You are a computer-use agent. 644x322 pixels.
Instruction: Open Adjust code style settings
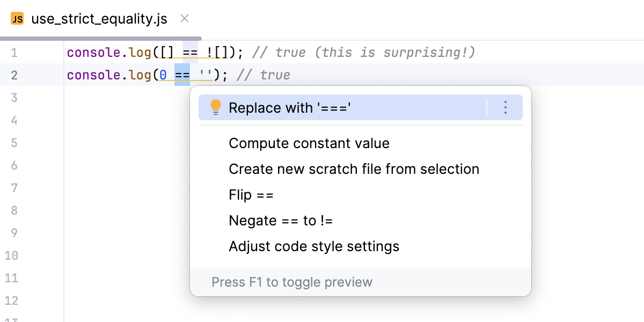click(314, 246)
